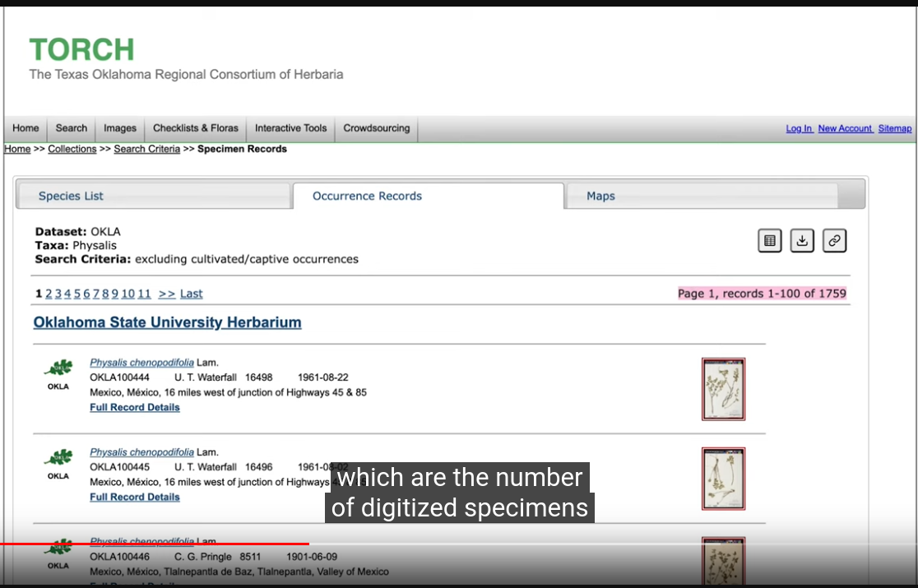918x588 pixels.
Task: Open Full Record Details for OKLA100445
Action: (x=135, y=497)
